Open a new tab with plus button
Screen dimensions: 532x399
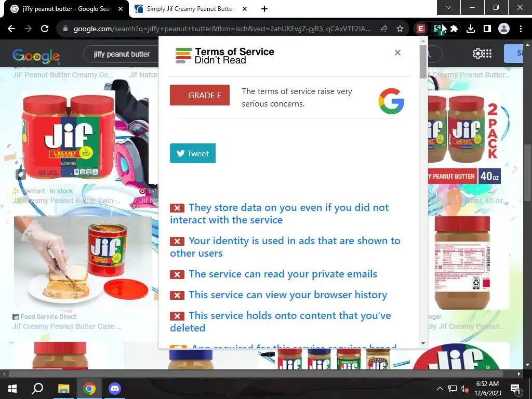pyautogui.click(x=264, y=9)
